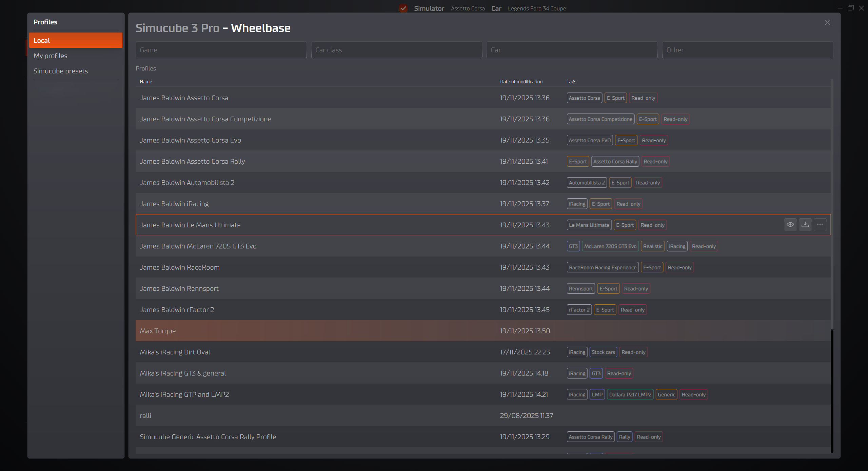Viewport: 868px width, 471px height.
Task: Sort profiles by Date of modification
Action: coord(521,81)
